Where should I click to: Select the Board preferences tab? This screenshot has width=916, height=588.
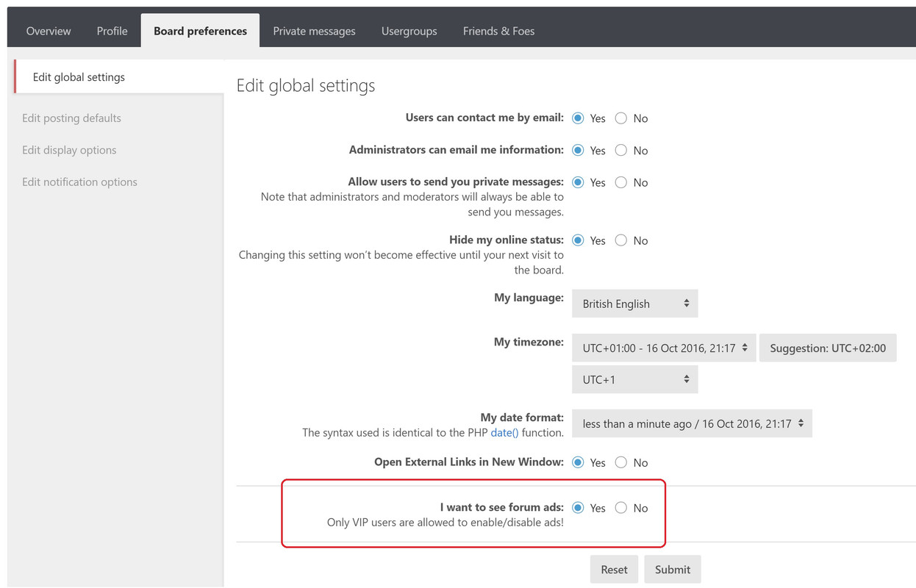pos(200,31)
